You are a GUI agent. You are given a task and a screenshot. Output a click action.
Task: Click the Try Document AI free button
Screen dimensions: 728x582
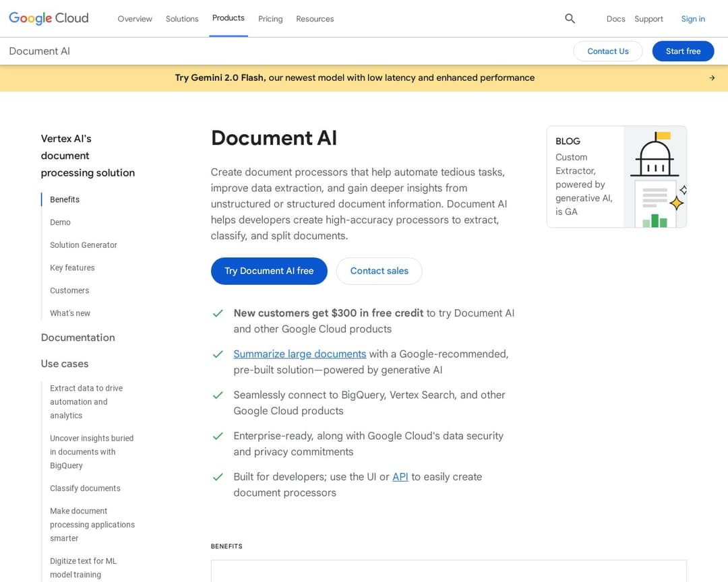pyautogui.click(x=269, y=271)
